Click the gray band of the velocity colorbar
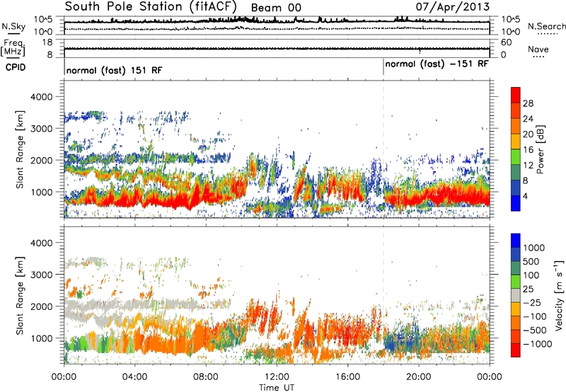Viewport: 566px width, 392px height. (516, 295)
